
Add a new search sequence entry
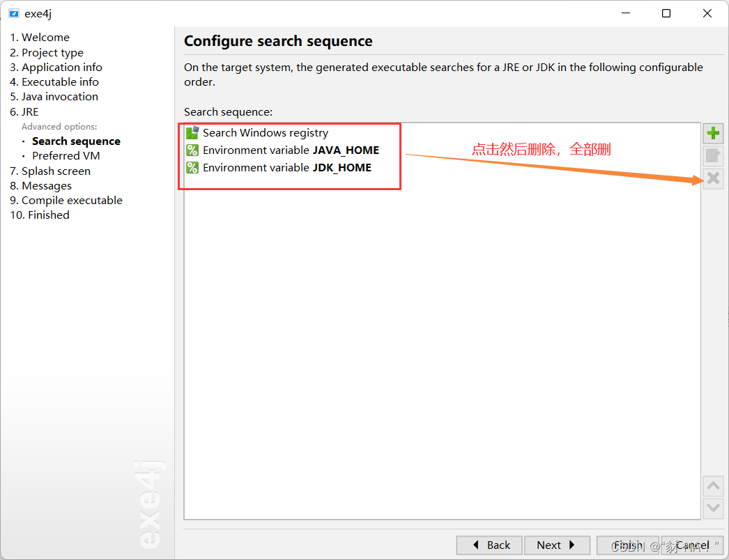(x=713, y=132)
